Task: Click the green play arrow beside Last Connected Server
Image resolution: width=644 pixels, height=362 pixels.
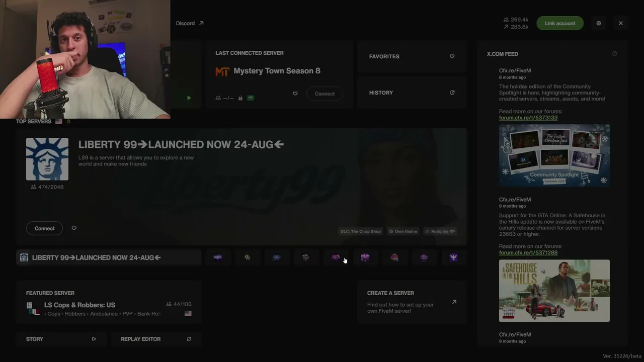Action: pos(189,98)
